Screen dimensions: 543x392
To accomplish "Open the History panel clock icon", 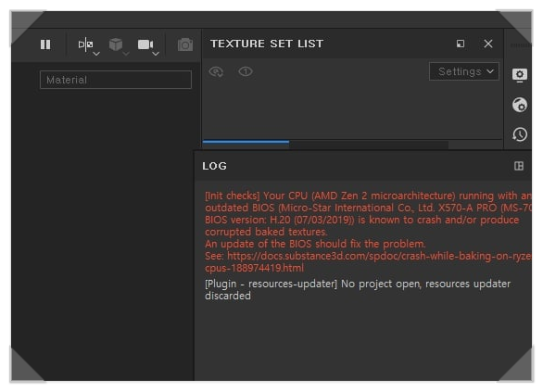I will (520, 134).
